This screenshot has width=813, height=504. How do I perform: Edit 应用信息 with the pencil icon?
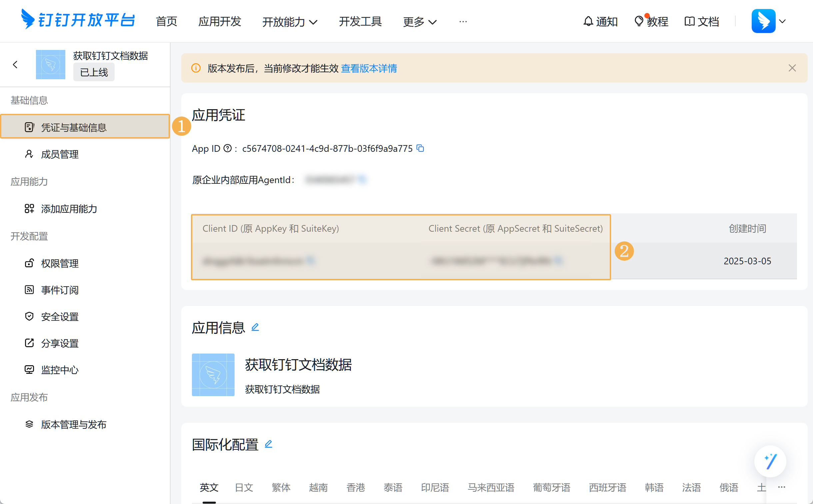point(255,327)
